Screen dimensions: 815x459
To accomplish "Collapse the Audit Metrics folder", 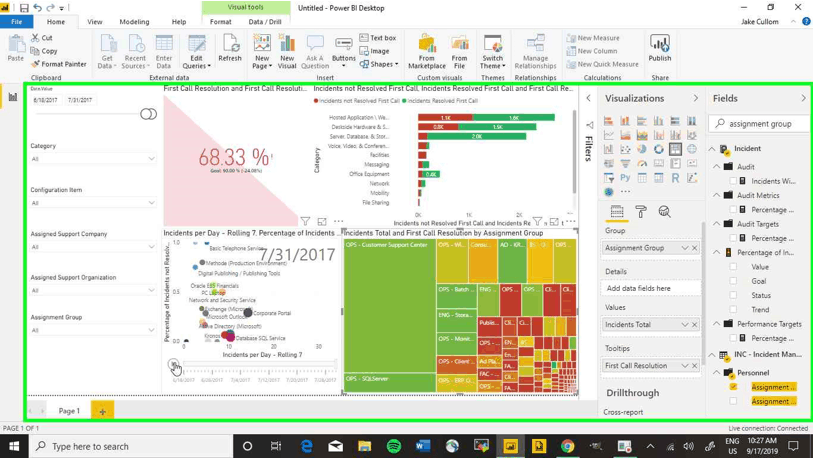I will click(717, 195).
